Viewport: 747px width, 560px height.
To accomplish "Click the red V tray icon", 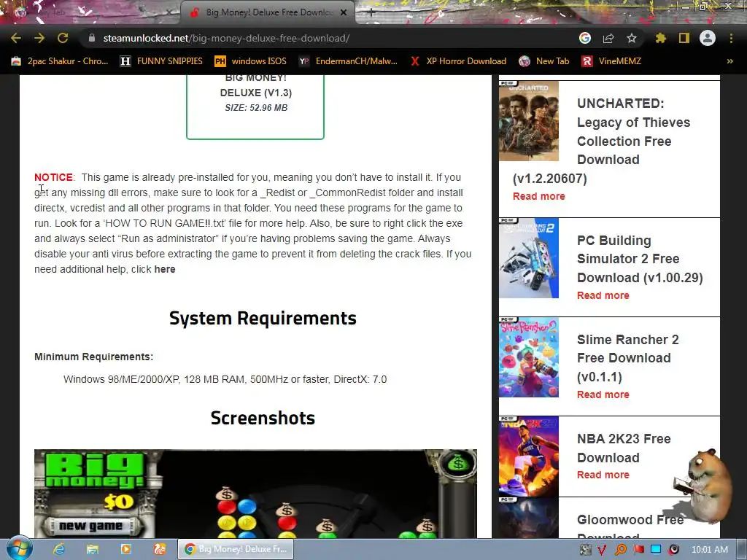I will (602, 550).
